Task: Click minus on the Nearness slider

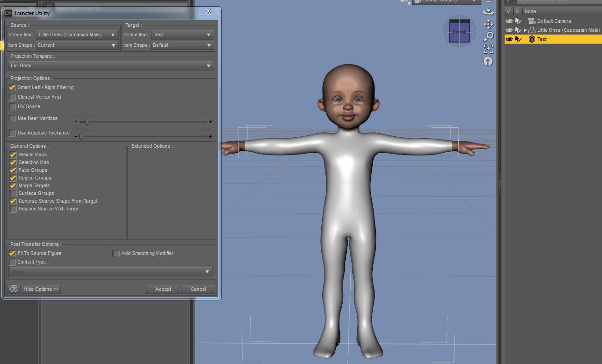Action: [x=76, y=122]
